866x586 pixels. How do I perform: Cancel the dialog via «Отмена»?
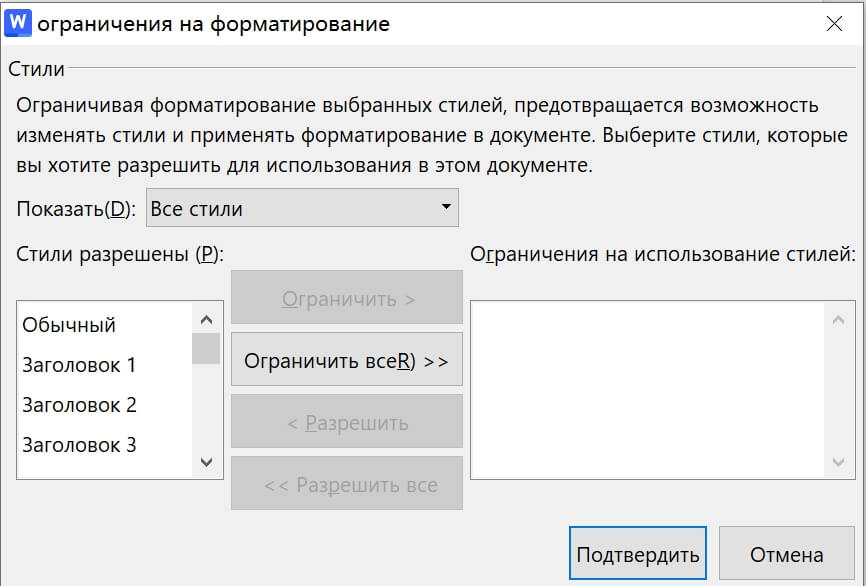[x=786, y=552]
